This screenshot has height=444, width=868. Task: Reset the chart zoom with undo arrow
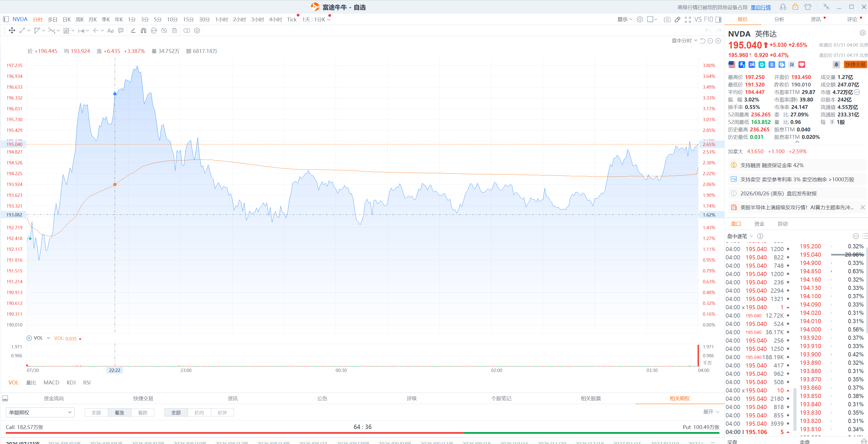[x=703, y=41]
